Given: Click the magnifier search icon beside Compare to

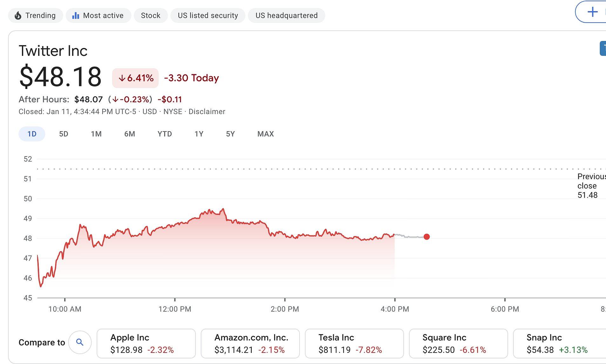Looking at the screenshot, I should pyautogui.click(x=80, y=342).
